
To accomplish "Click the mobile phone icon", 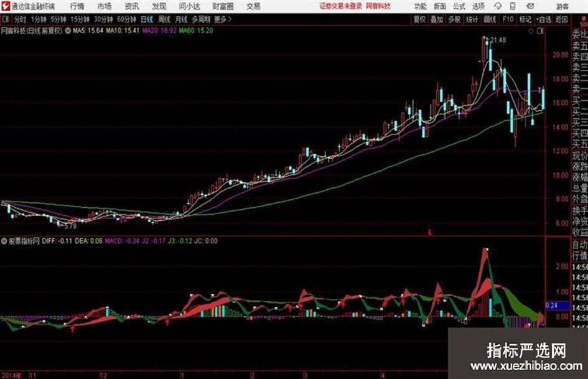I will point(513,6).
